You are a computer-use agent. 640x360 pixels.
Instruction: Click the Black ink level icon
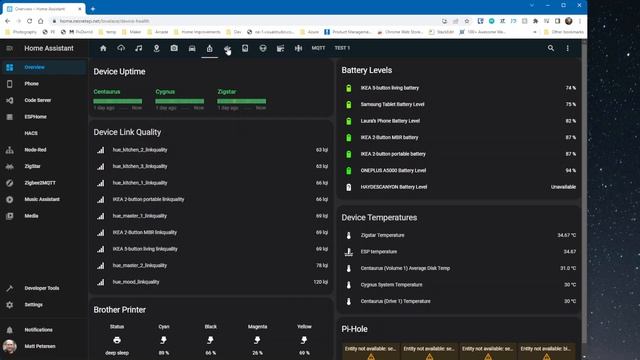click(211, 340)
